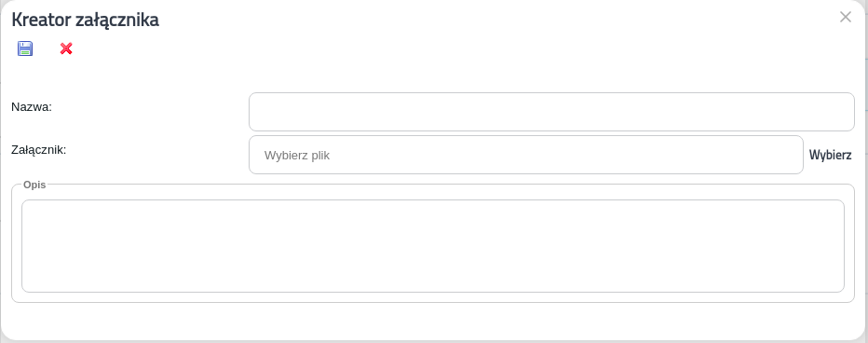Click the Załącznik: label

click(x=39, y=150)
